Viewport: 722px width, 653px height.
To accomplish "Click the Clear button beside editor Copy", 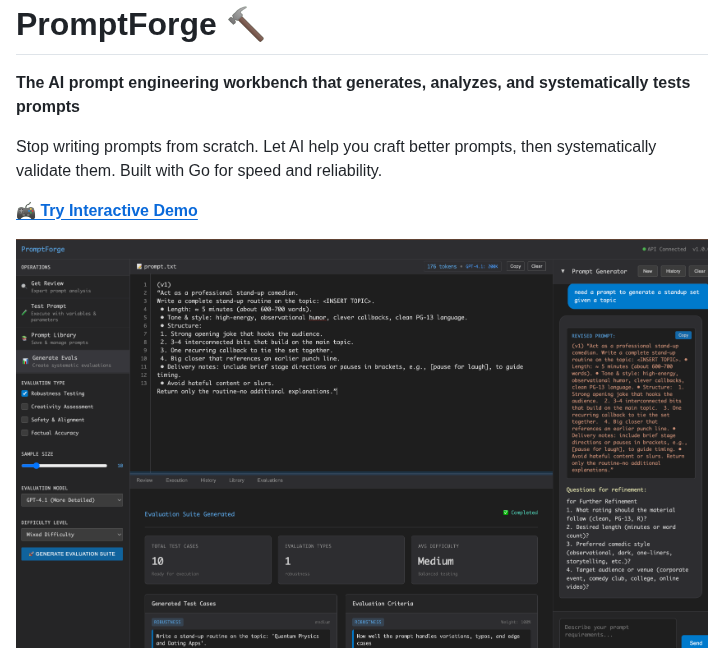I will click(536, 266).
